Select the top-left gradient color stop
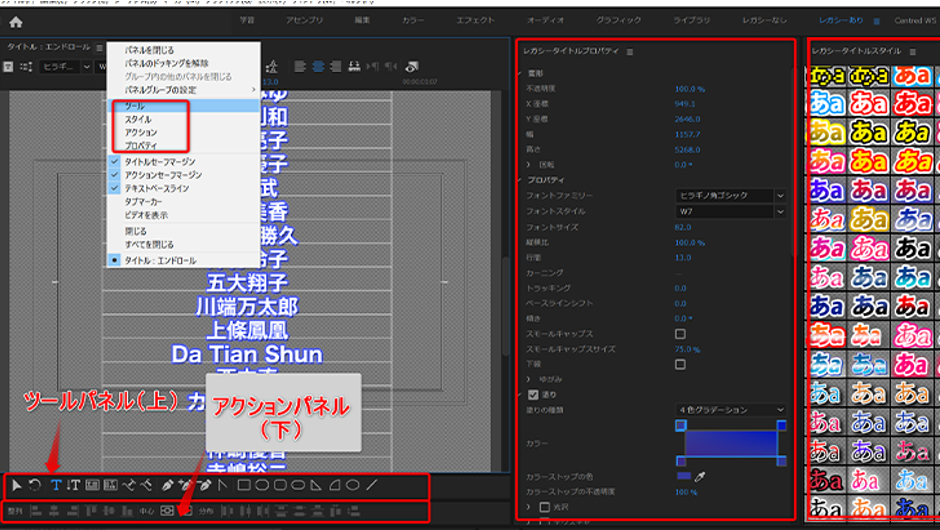The height and width of the screenshot is (530, 940). click(680, 425)
